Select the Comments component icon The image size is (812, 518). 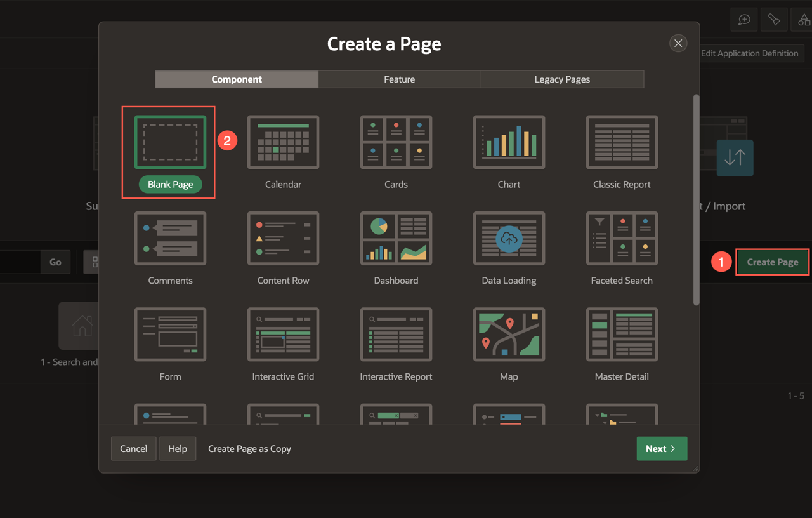pos(170,238)
